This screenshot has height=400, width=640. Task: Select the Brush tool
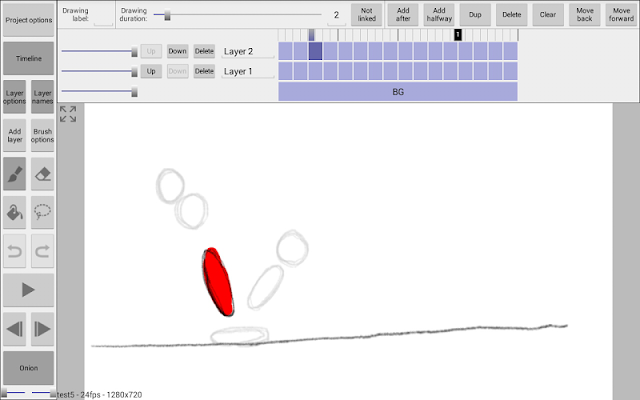[15, 174]
